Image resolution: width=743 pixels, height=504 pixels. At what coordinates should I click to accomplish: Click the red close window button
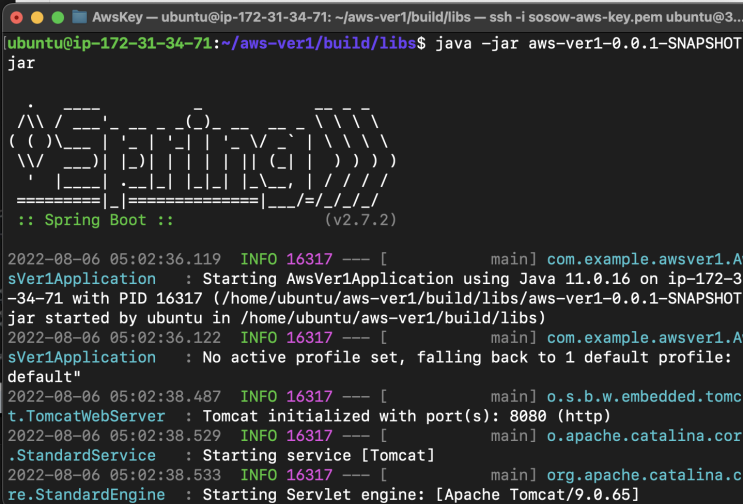point(17,18)
